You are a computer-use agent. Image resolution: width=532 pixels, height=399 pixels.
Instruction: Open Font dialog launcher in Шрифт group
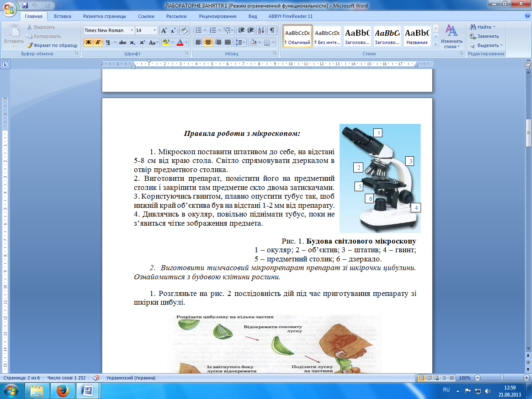coord(187,54)
